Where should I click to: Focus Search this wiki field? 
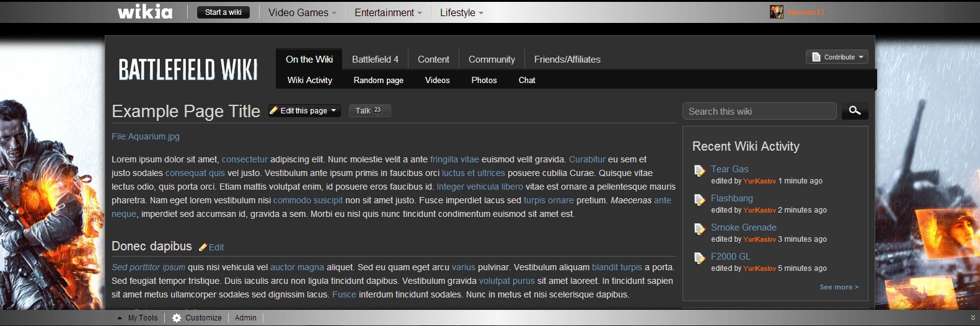tap(759, 111)
